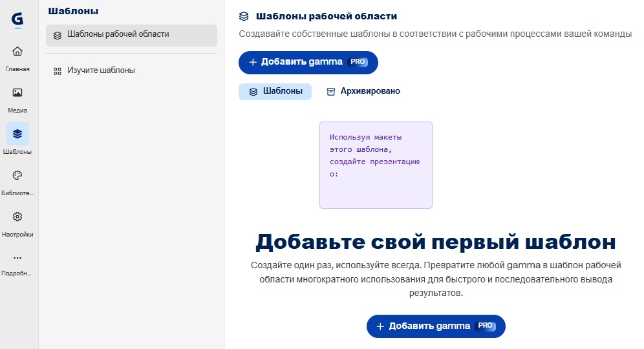Click the Шаблоны рабочей области page title
644x349 pixels.
point(327,16)
